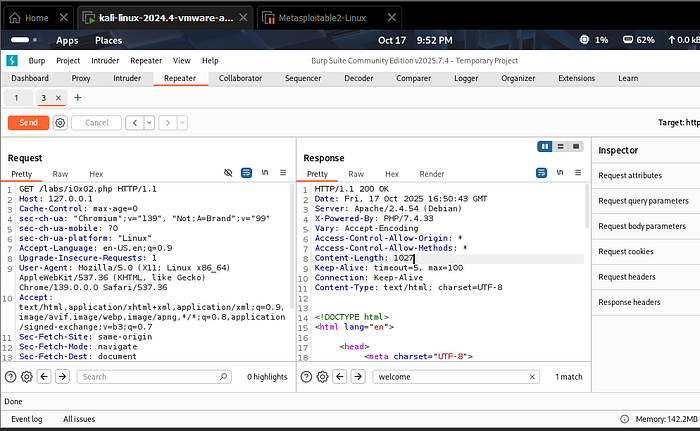Open the Sequencer tab
The width and height of the screenshot is (700, 431).
pos(303,78)
